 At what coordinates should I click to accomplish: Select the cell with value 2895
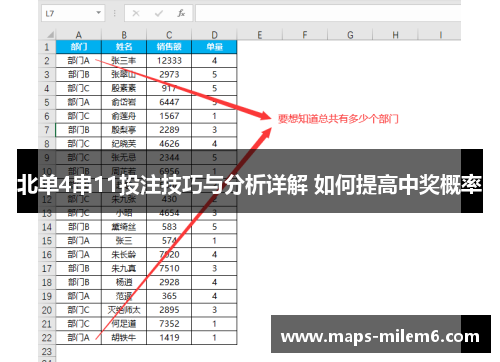point(169,310)
